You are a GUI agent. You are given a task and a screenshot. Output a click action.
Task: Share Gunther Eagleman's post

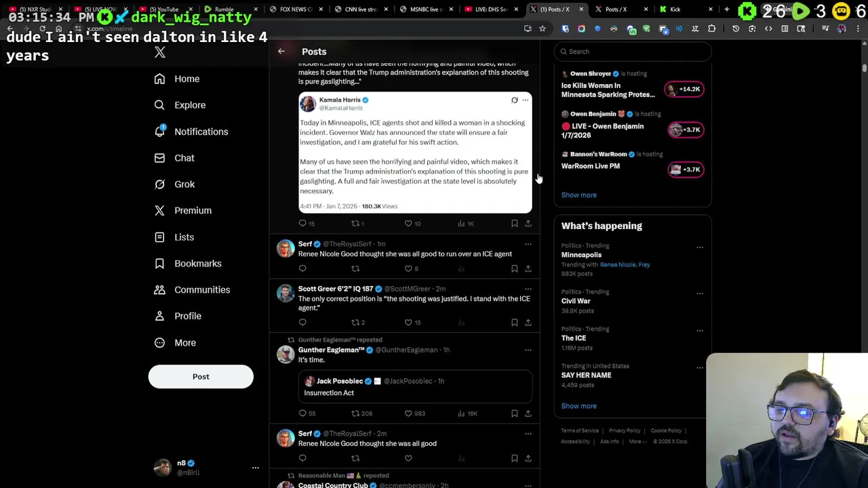pyautogui.click(x=528, y=413)
